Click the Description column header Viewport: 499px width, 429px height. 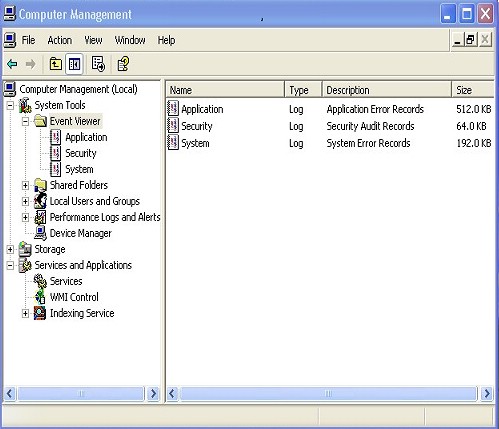coord(387,90)
